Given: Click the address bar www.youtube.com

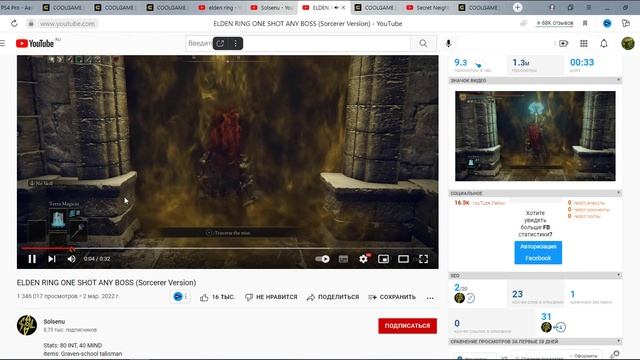Looking at the screenshot, I should click(67, 24).
